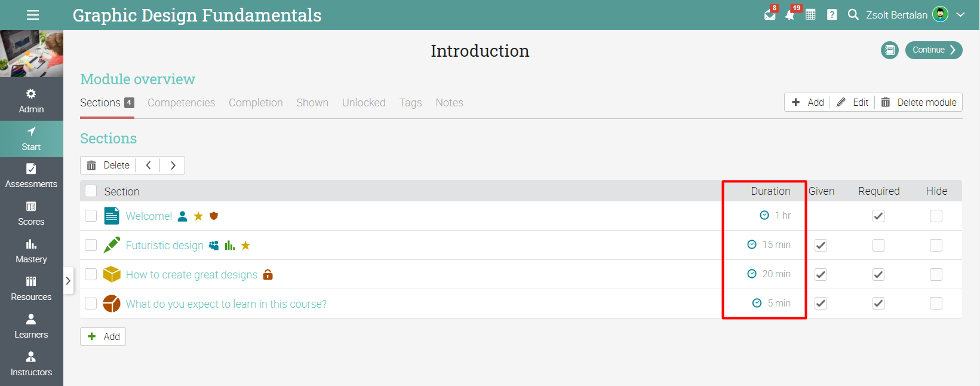Switch to the Competencies tab
Screen dimensions: 980x386
tap(181, 103)
